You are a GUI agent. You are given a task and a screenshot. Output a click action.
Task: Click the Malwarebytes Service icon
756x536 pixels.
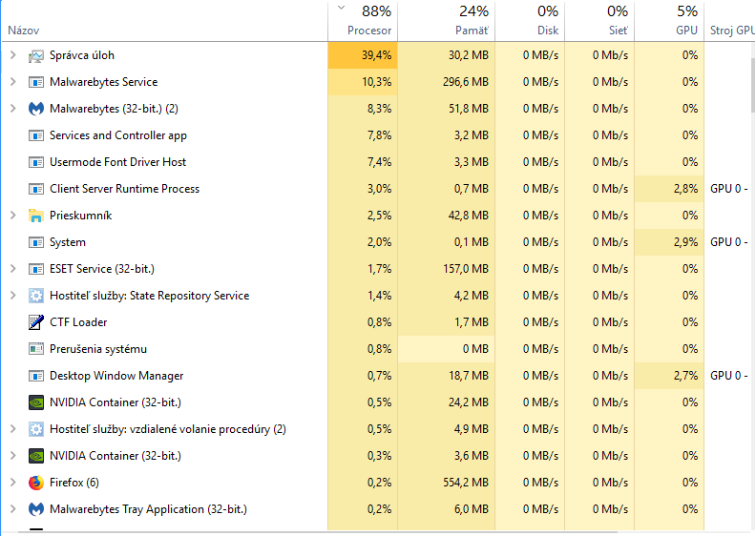click(36, 82)
